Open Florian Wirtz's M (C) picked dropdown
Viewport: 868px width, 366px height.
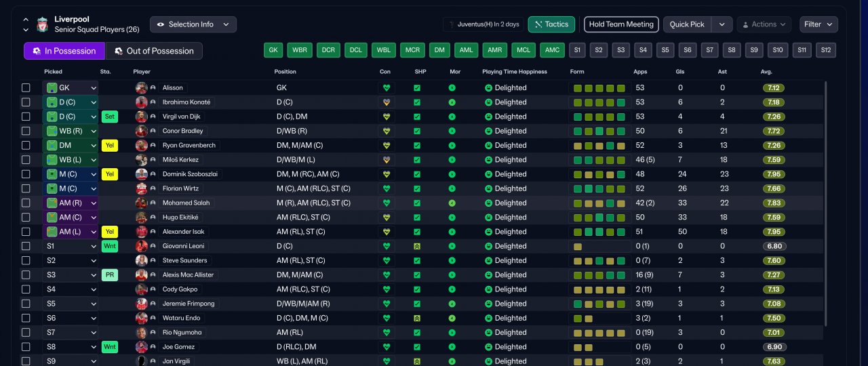pyautogui.click(x=71, y=188)
